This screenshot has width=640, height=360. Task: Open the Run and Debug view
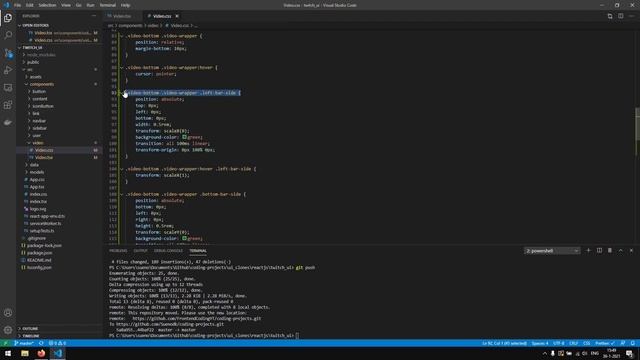(8, 70)
